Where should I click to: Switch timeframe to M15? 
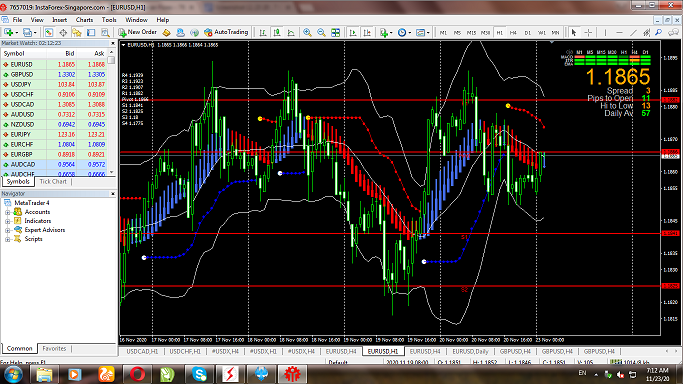pos(471,33)
